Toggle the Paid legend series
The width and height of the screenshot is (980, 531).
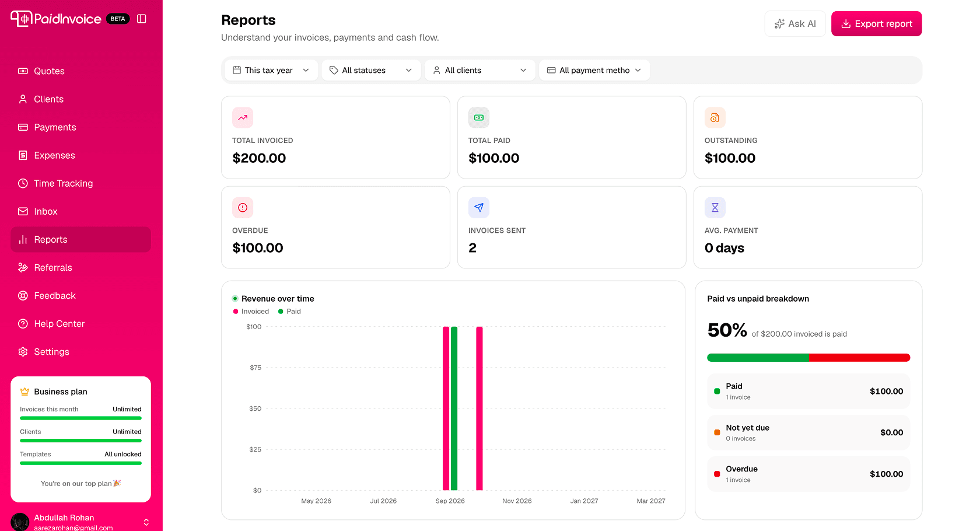[289, 312]
